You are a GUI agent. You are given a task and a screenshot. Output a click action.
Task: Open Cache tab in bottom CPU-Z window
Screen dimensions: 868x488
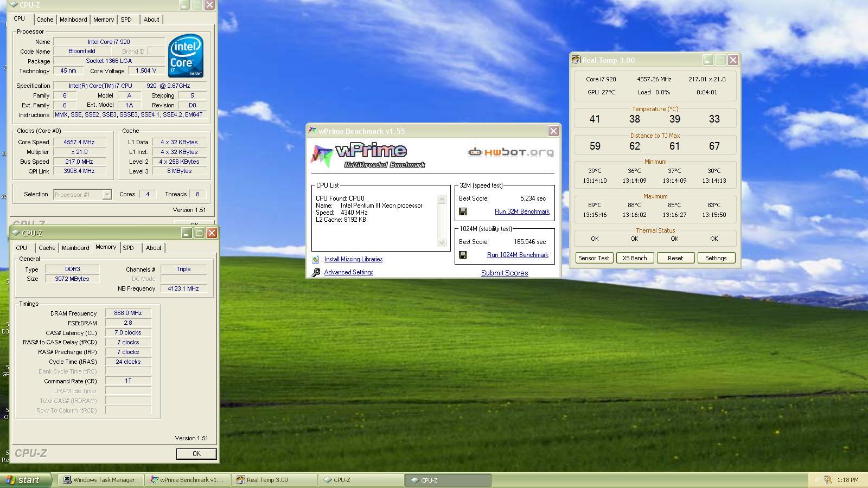pos(47,248)
